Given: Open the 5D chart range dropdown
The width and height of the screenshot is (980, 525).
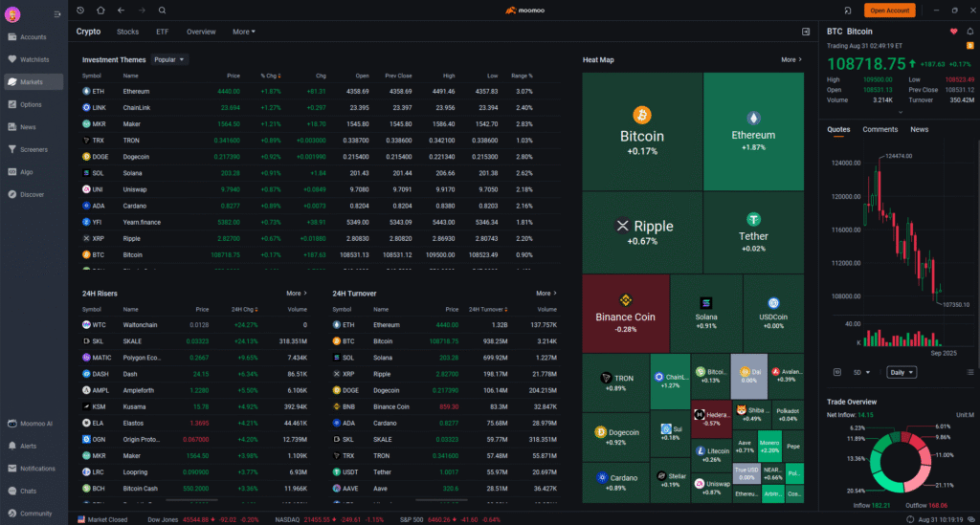Looking at the screenshot, I should click(x=861, y=372).
